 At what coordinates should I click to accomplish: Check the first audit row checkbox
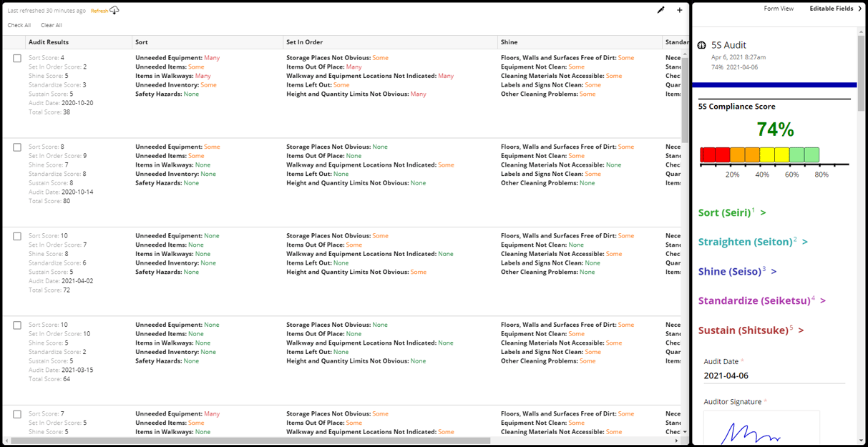pyautogui.click(x=16, y=58)
